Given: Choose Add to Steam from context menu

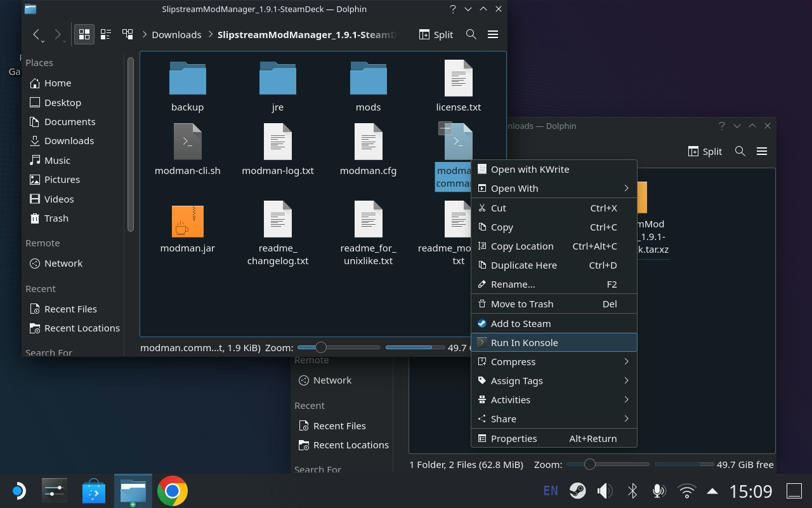Looking at the screenshot, I should pyautogui.click(x=554, y=323).
